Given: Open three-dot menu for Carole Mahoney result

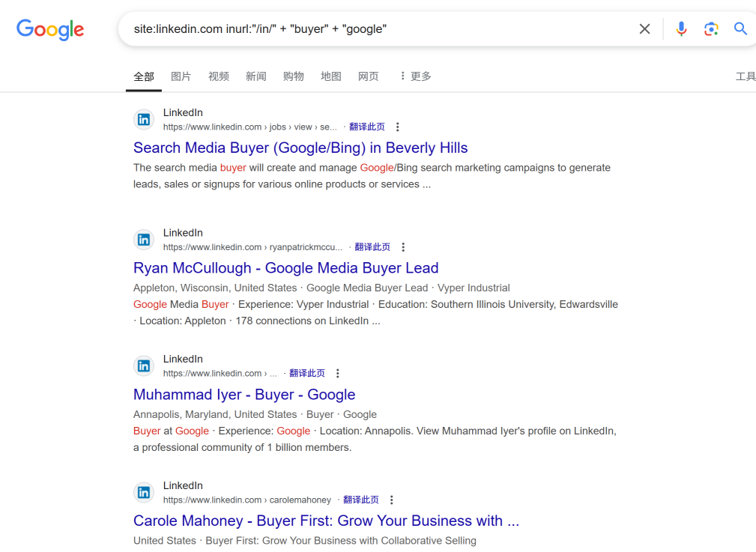Looking at the screenshot, I should pyautogui.click(x=392, y=500).
